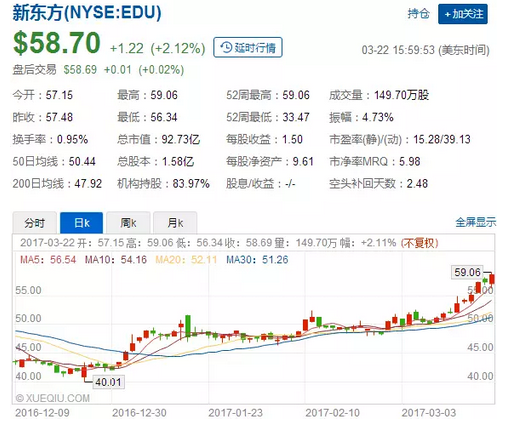Click the 2017-02-10 date axis label

coord(333,413)
